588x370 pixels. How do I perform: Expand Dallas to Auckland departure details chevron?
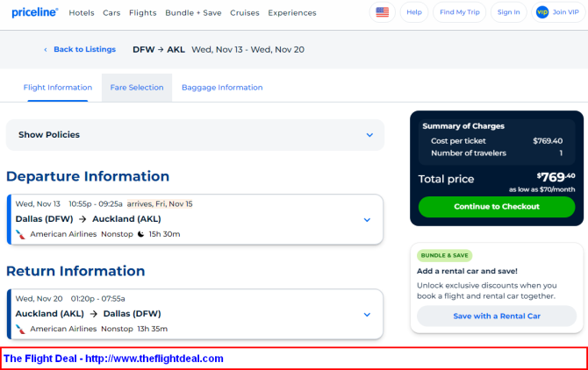(x=367, y=220)
